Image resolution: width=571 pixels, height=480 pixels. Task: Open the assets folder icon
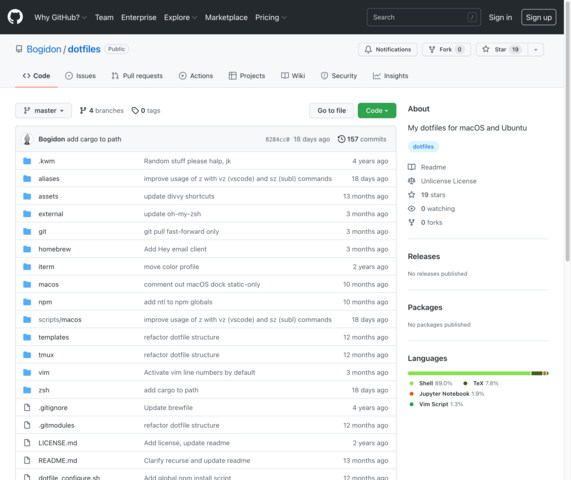(27, 196)
